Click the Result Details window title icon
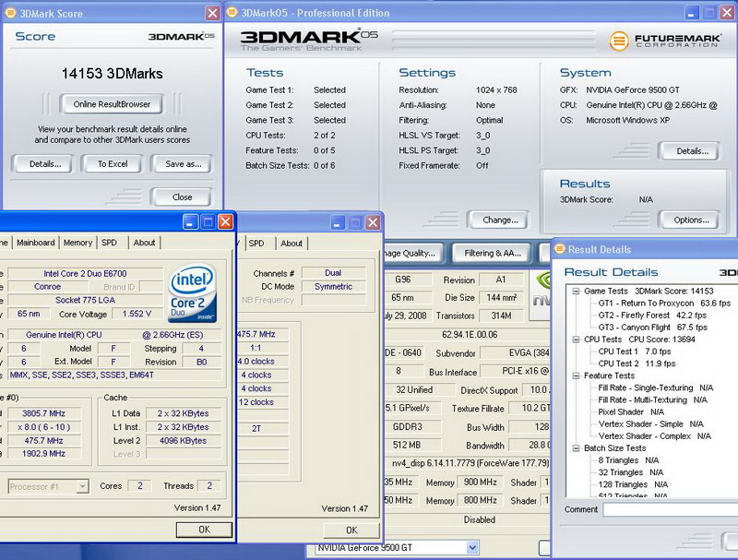 [x=559, y=249]
